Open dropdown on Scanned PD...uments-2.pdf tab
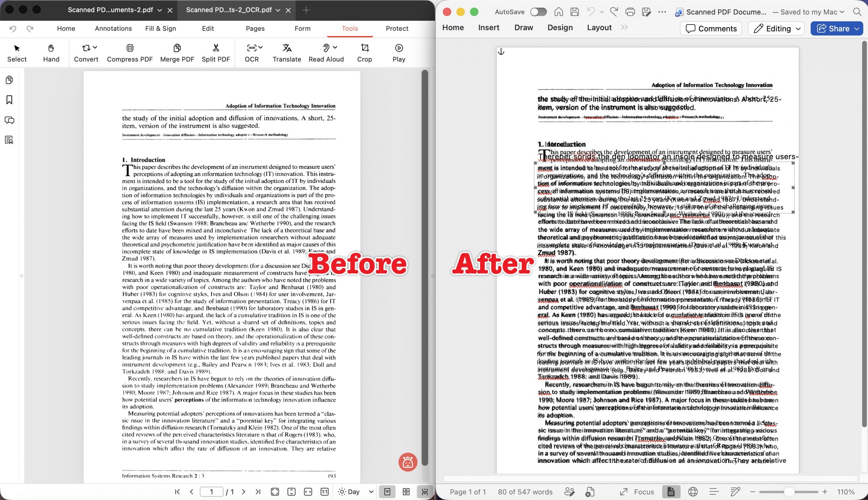The image size is (868, 500). [x=160, y=10]
